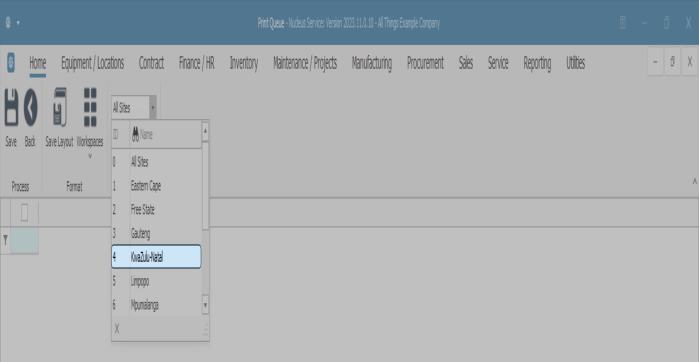The height and width of the screenshot is (362, 699).
Task: Open the Procurement tab
Action: point(425,63)
